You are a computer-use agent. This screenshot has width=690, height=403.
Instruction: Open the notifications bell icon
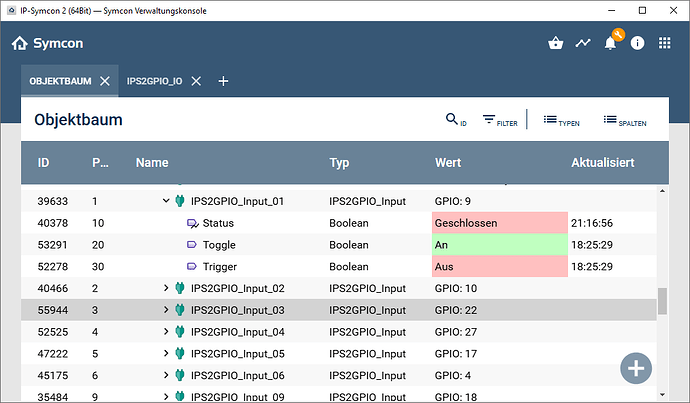pyautogui.click(x=610, y=43)
